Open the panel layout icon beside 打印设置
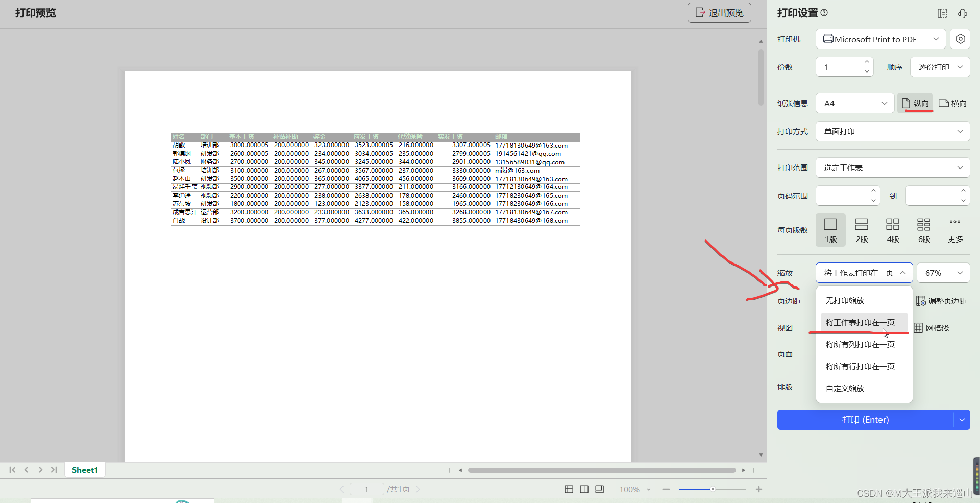The height and width of the screenshot is (503, 980). coord(942,13)
